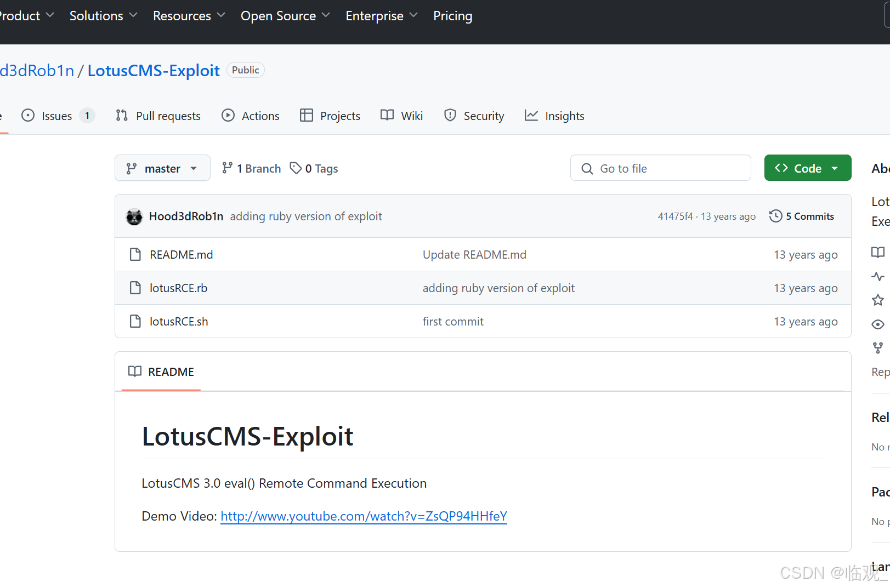Click the code brackets icon on Code button

tap(781, 168)
